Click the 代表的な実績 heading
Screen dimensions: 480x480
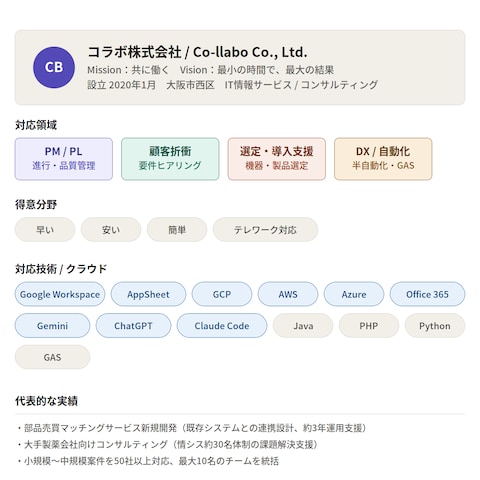46,401
